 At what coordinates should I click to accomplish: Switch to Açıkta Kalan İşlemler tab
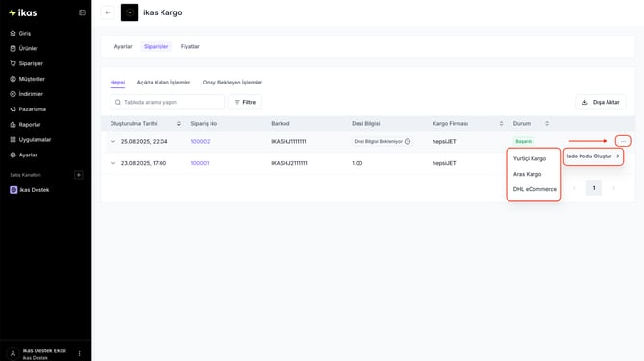coord(163,82)
